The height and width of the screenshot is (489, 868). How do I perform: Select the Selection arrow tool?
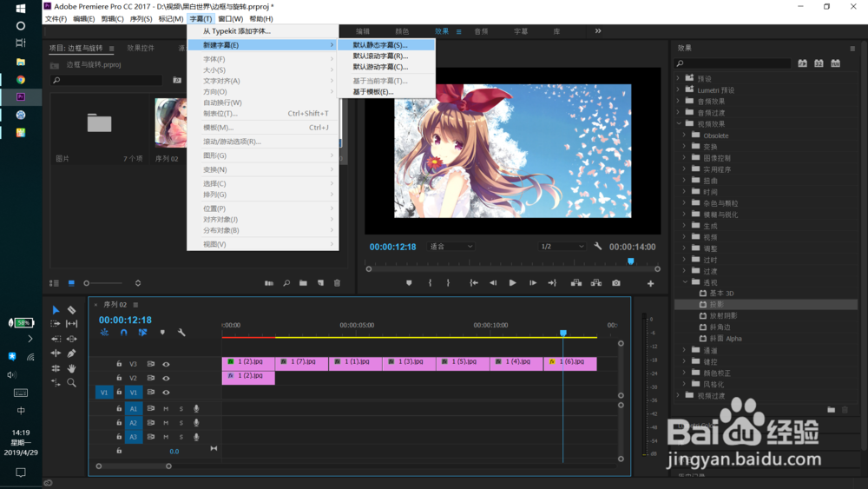coord(56,309)
